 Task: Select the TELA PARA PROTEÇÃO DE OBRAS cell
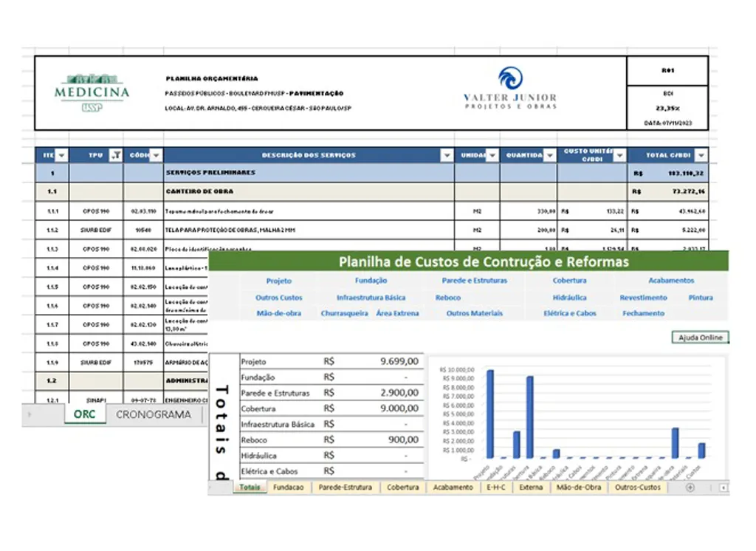[x=309, y=230]
